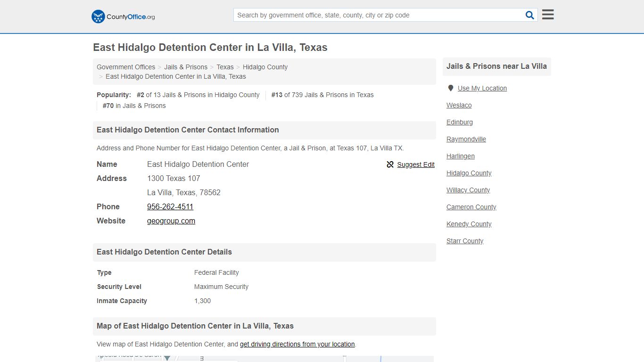Open the hamburger menu
644x362 pixels.
tap(548, 15)
